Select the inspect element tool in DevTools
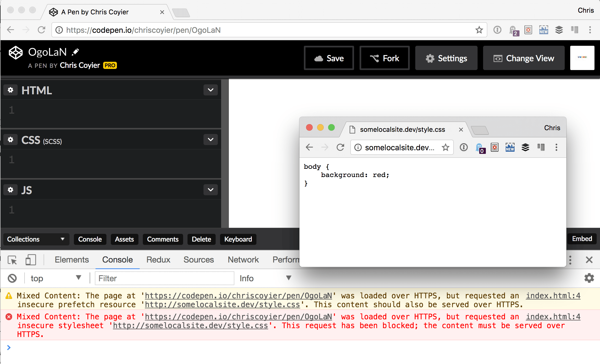 pyautogui.click(x=12, y=259)
